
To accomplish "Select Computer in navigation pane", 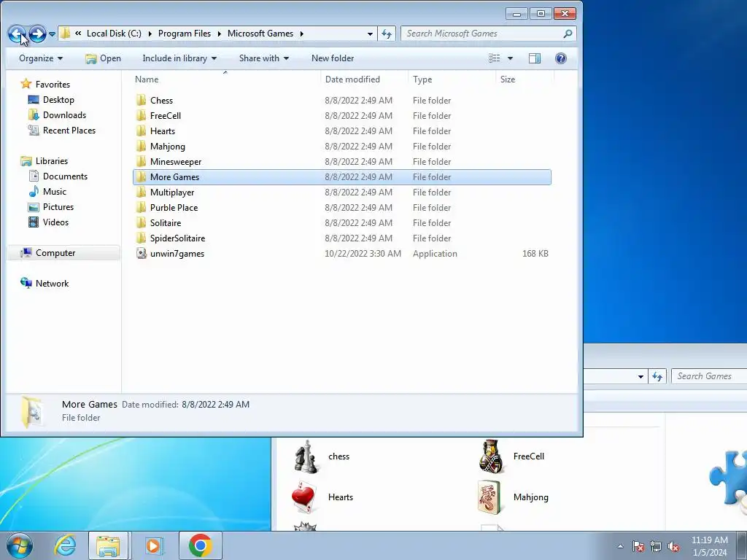I will coord(55,253).
